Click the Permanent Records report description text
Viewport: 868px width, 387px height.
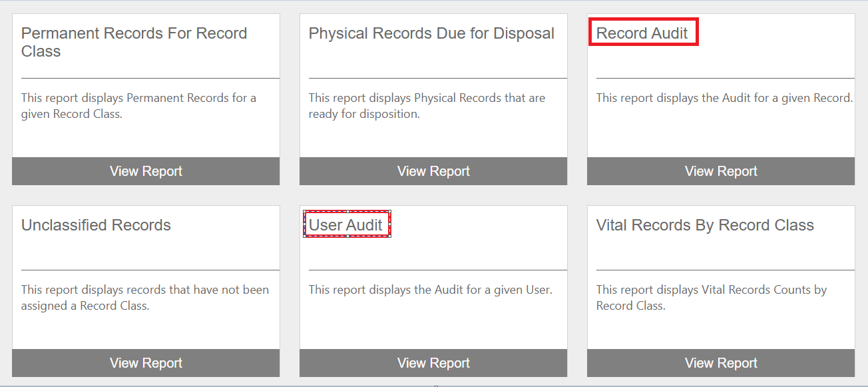click(x=138, y=106)
